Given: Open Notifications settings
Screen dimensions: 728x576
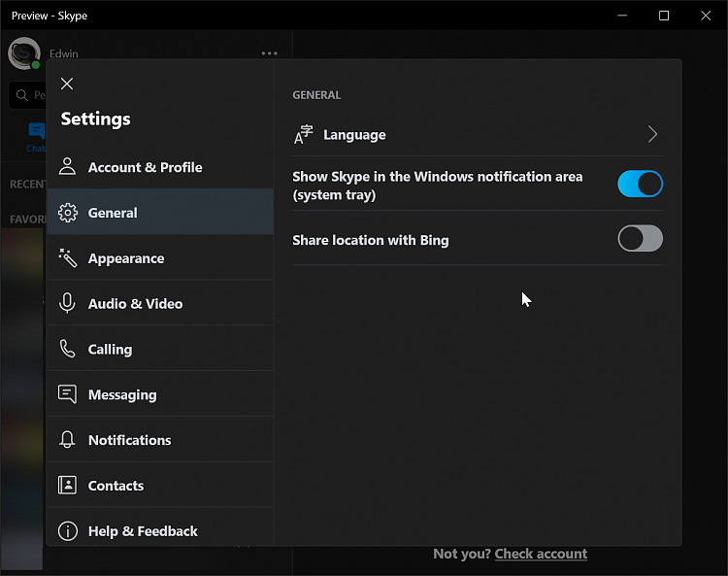Looking at the screenshot, I should 160,440.
